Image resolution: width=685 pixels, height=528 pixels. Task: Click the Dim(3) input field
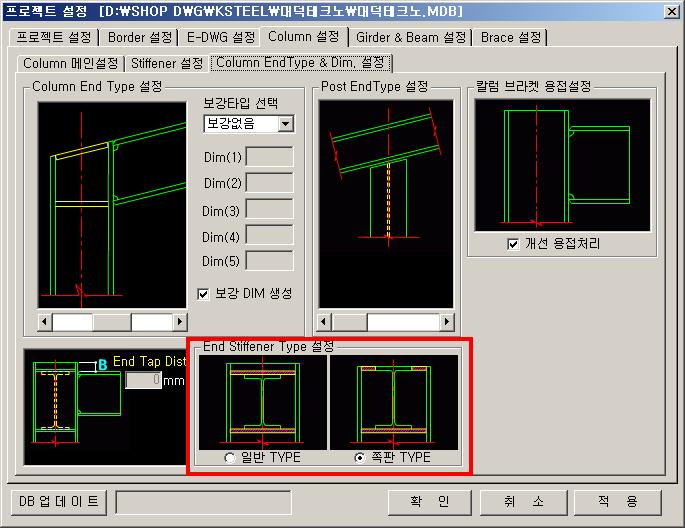[269, 209]
